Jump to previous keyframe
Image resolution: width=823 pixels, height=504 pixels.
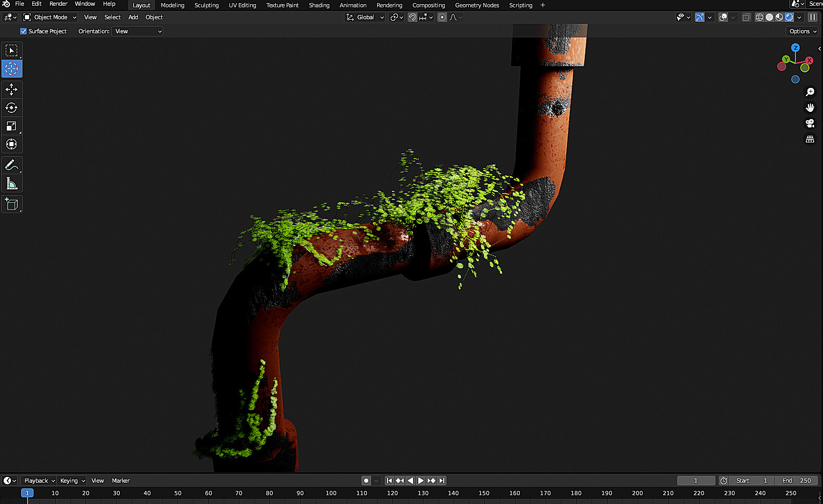[400, 481]
